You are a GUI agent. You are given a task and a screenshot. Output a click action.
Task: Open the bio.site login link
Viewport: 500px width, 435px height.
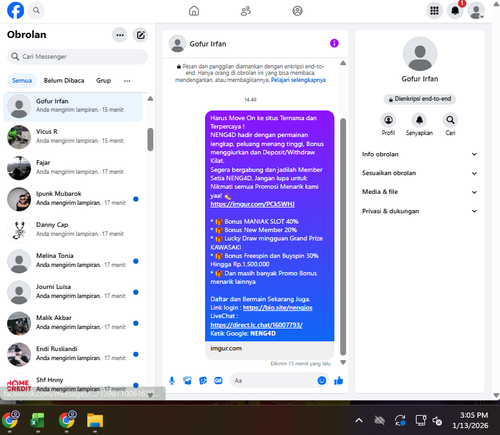277,308
